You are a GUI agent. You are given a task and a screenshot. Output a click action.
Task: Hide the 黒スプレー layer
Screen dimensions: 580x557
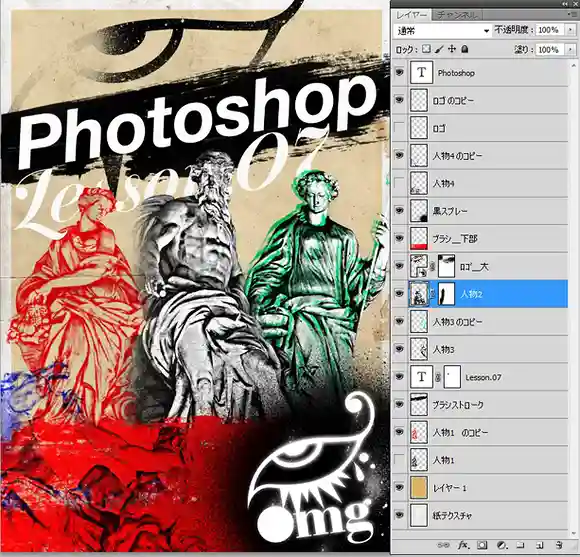pos(399,210)
